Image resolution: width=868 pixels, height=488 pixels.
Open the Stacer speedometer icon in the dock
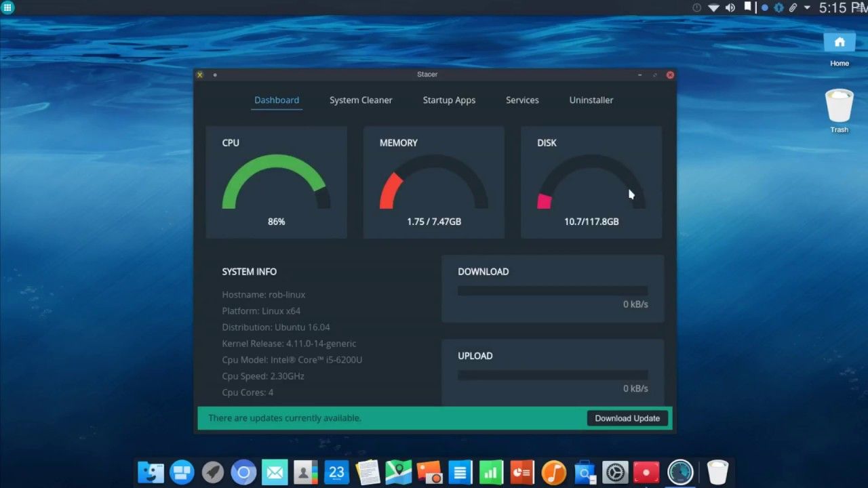[x=680, y=472]
